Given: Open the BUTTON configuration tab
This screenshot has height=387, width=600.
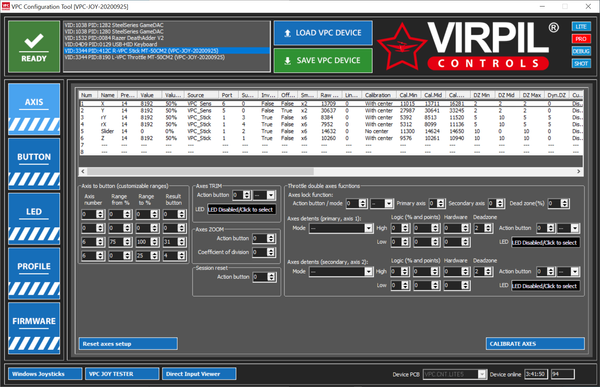Looking at the screenshot, I should [x=34, y=164].
